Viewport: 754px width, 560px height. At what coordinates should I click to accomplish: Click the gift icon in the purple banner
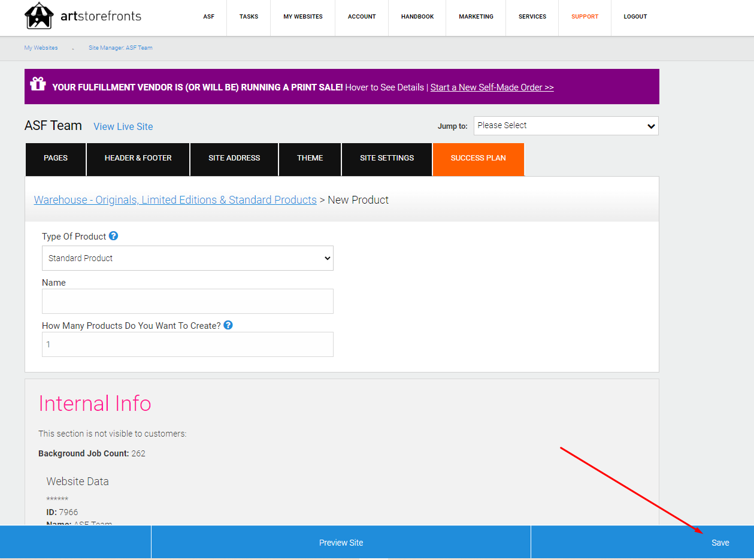38,83
